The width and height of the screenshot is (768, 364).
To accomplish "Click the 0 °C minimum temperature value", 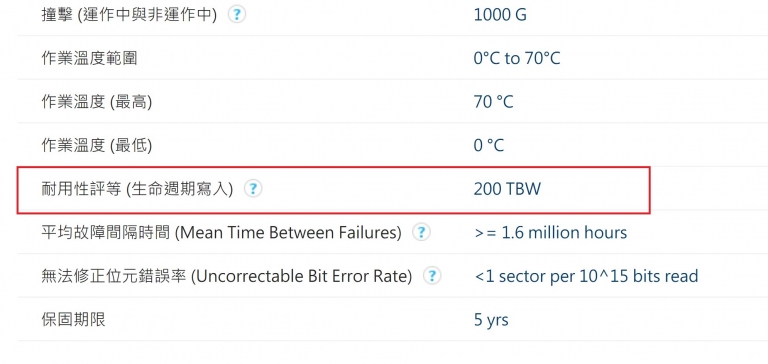I will (489, 146).
